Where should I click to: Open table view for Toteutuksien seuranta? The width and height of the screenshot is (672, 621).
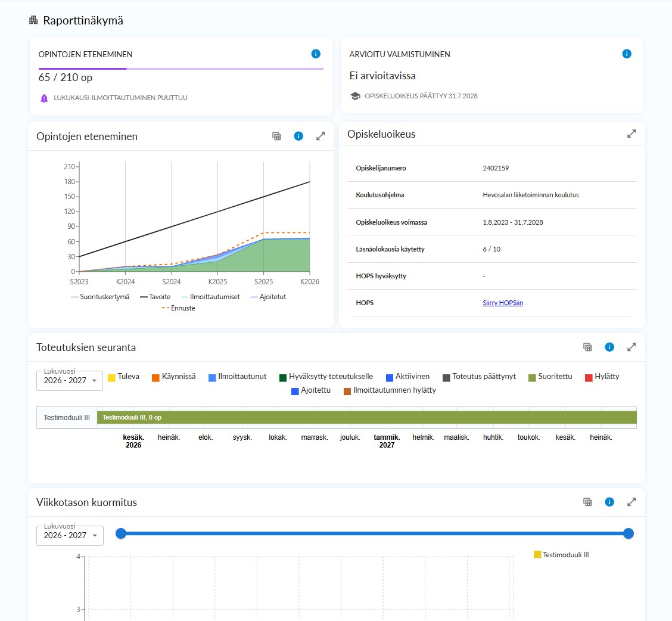click(x=587, y=347)
